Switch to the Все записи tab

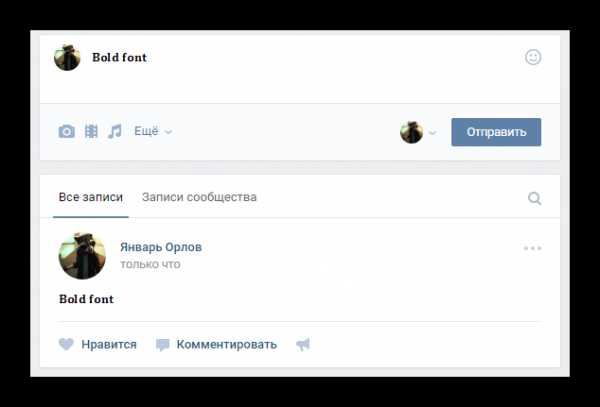91,197
